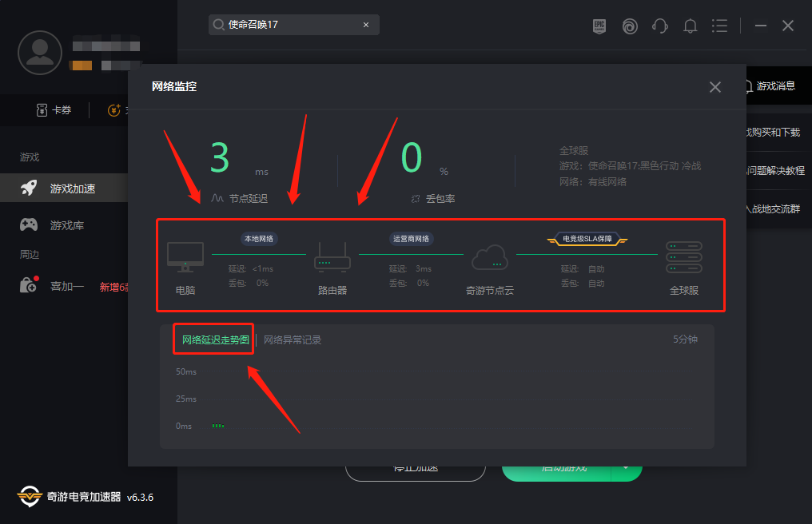Screen dimensions: 812x524
Task: Click the gamepad icon for 游戏库
Action: [x=29, y=224]
